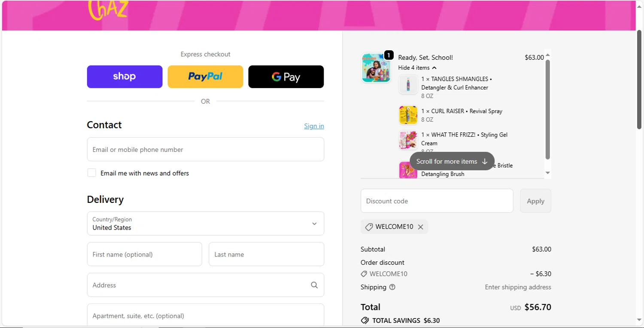This screenshot has height=328, width=644.
Task: Click the TANGLES SHMANGLES product thumbnail
Action: (408, 84)
